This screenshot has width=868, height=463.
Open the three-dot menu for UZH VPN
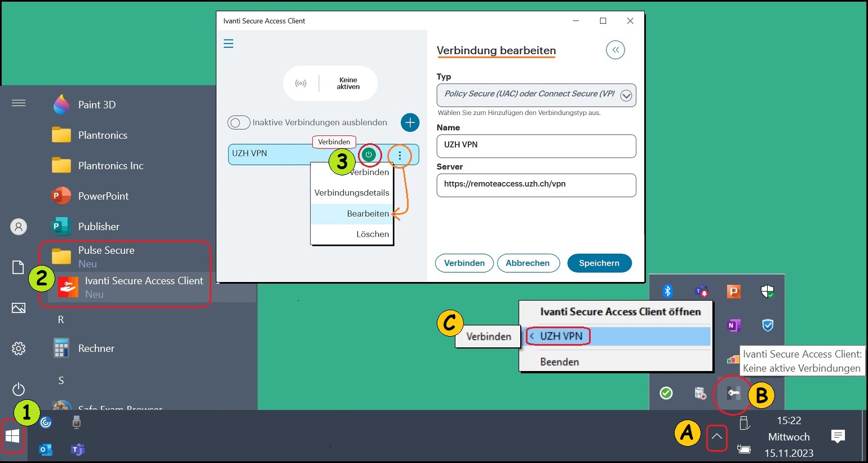pos(400,155)
